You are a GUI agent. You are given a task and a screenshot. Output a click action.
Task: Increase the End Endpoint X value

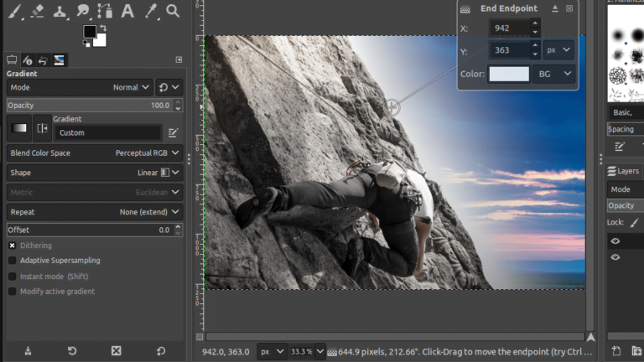[x=535, y=23]
